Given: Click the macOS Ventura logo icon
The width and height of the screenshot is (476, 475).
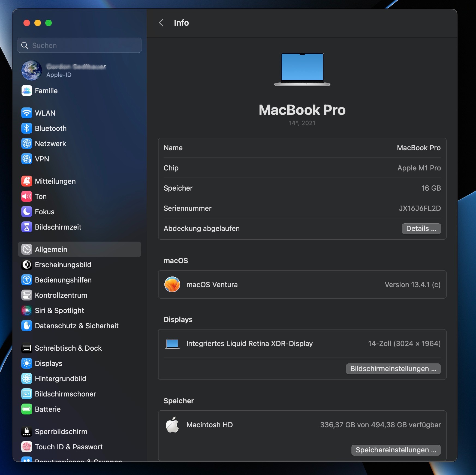Looking at the screenshot, I should 172,284.
